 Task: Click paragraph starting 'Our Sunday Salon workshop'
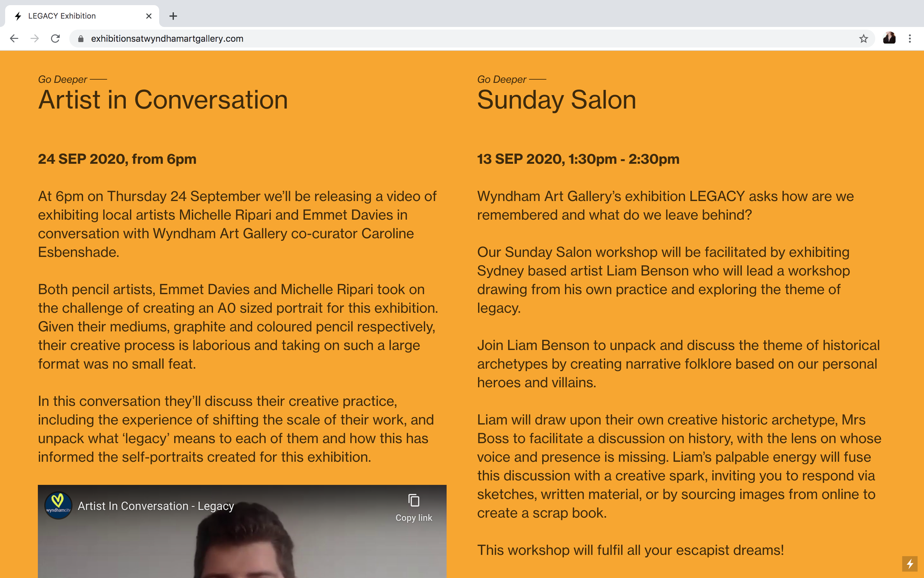(663, 280)
